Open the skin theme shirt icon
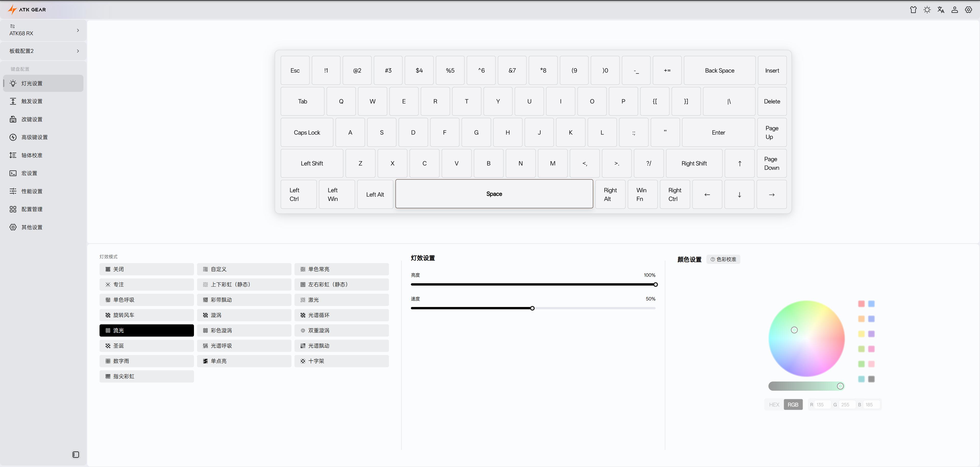The width and height of the screenshot is (980, 467). click(x=913, y=10)
